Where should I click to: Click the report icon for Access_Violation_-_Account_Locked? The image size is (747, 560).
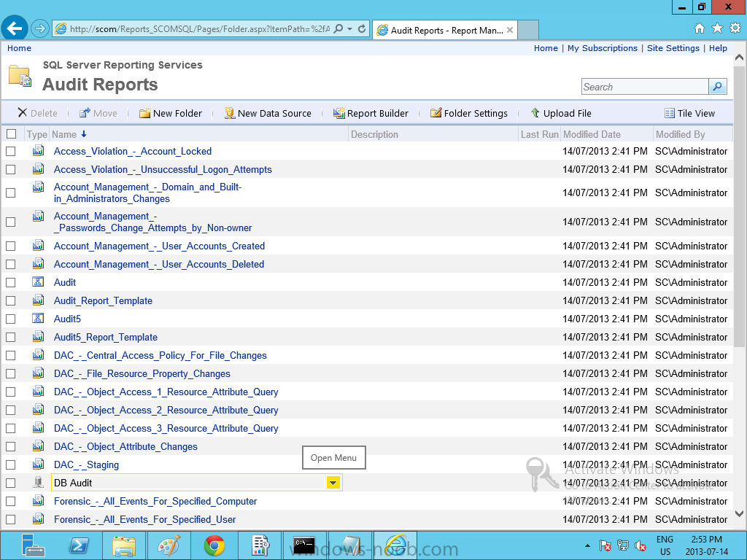pyautogui.click(x=38, y=151)
